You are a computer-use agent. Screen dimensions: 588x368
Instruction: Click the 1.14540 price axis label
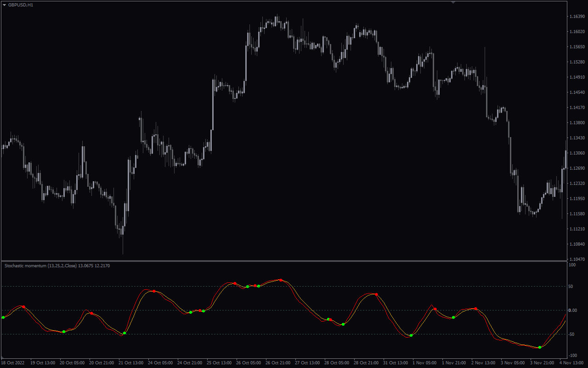tap(577, 92)
